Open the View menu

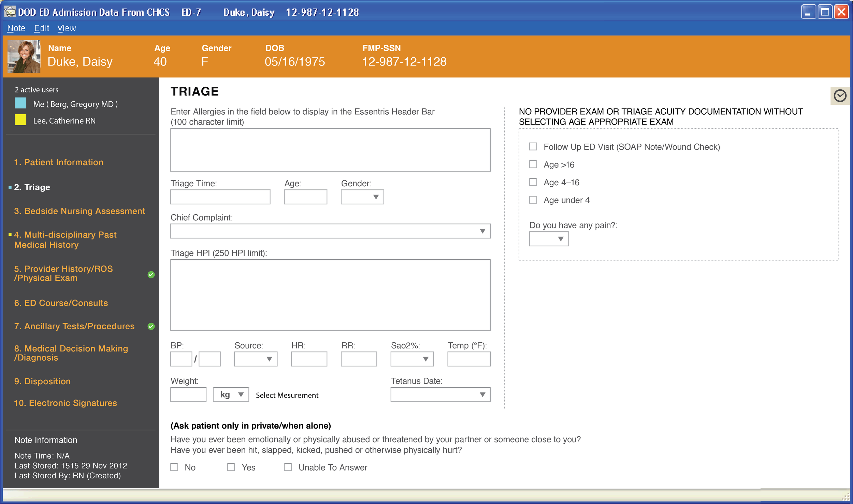pyautogui.click(x=66, y=28)
